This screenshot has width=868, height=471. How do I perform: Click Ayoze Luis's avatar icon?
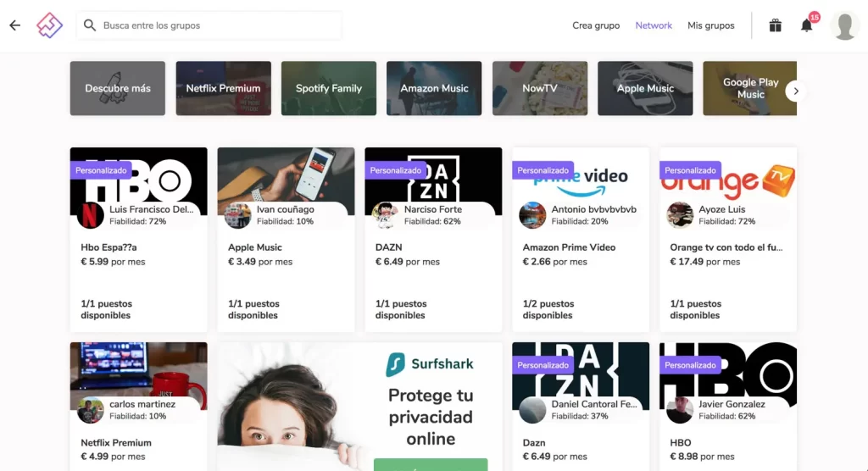click(x=679, y=215)
